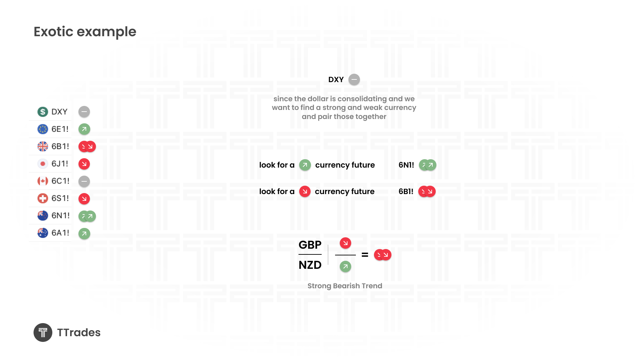Click the TTrades logo icon
The width and height of the screenshot is (644, 362).
[43, 333]
